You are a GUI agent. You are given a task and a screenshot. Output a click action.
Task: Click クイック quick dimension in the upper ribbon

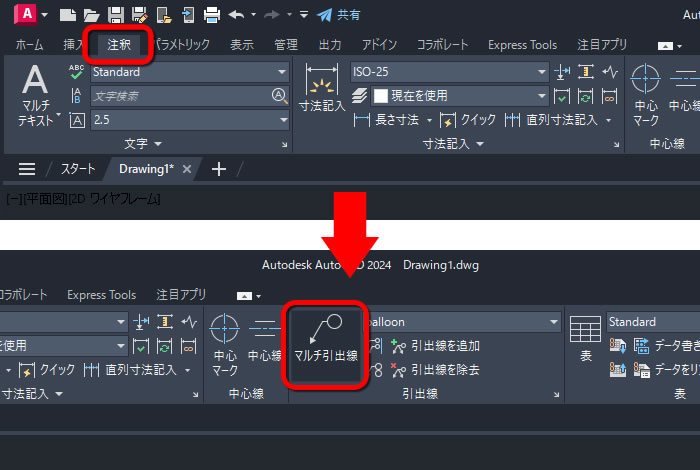(x=467, y=120)
